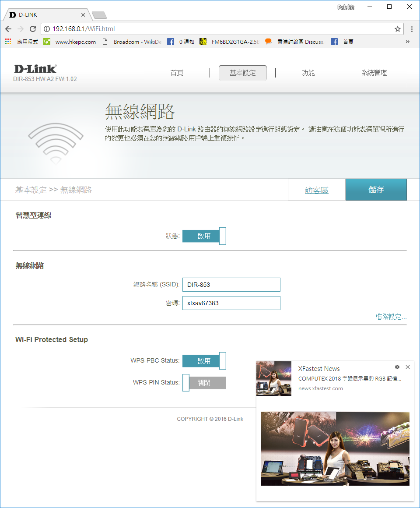Open the 應用程式 apps grid icon

[8, 42]
